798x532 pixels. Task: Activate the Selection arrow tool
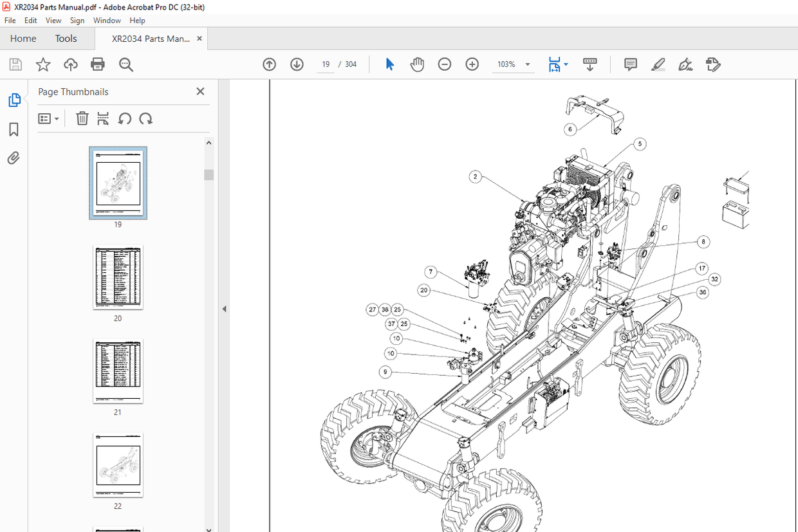click(x=389, y=64)
